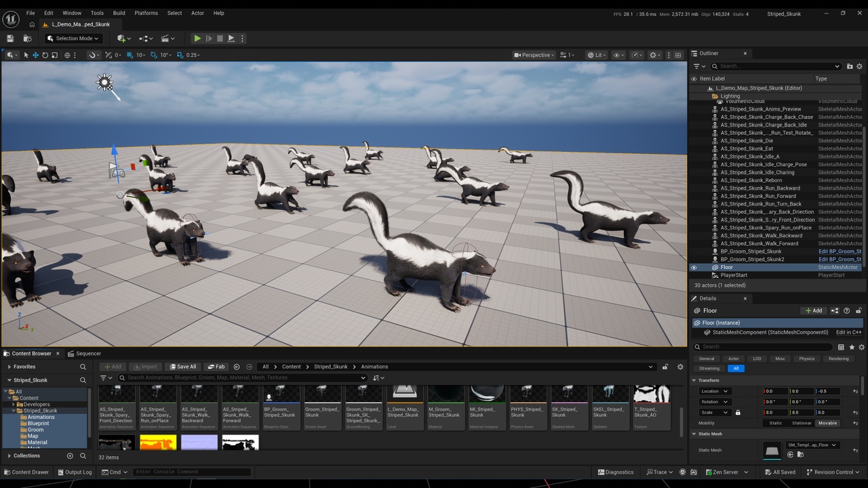The height and width of the screenshot is (488, 868).
Task: Activate the Rotate gizmo tool
Action: tap(45, 55)
